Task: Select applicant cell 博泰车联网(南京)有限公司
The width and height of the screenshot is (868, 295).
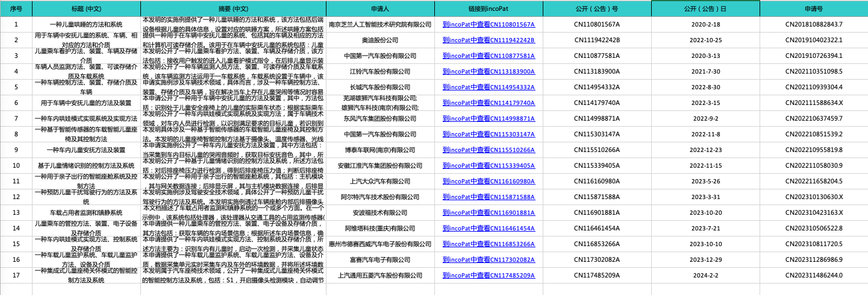Action: pyautogui.click(x=380, y=150)
